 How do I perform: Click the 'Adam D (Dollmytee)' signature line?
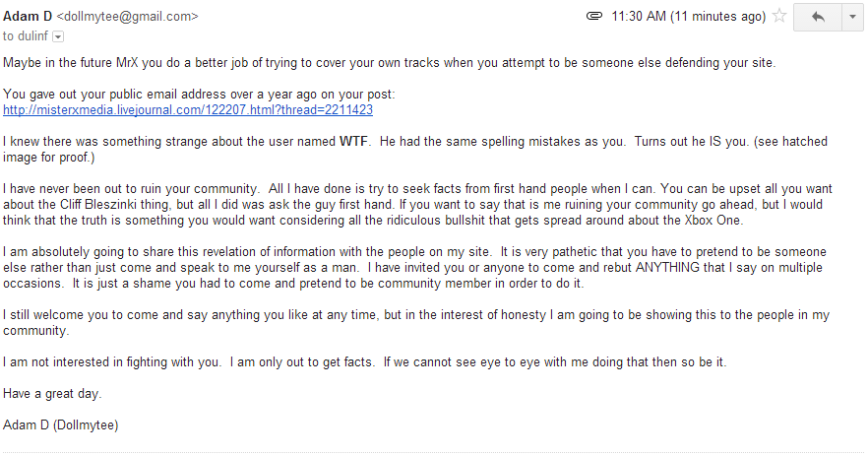(x=59, y=425)
